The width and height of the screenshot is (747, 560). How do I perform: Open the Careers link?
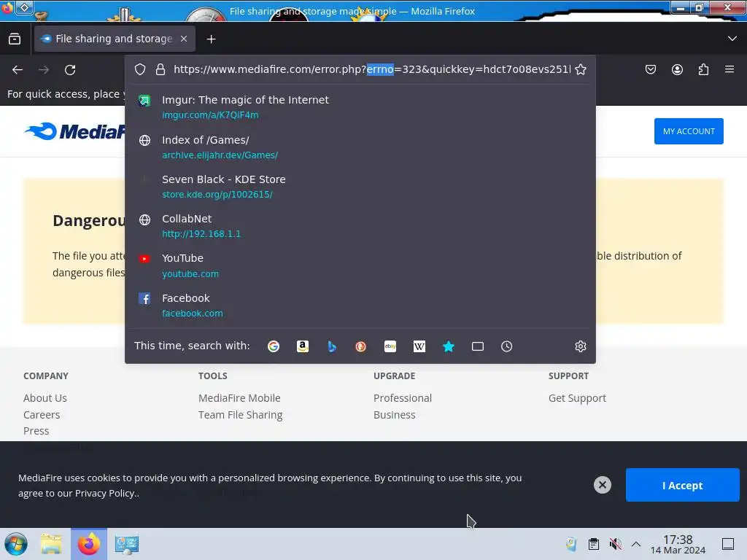pyautogui.click(x=42, y=415)
